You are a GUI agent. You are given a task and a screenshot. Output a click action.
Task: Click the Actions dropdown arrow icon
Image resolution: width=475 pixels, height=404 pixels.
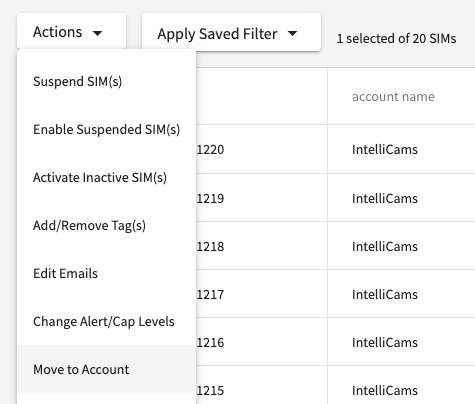98,33
